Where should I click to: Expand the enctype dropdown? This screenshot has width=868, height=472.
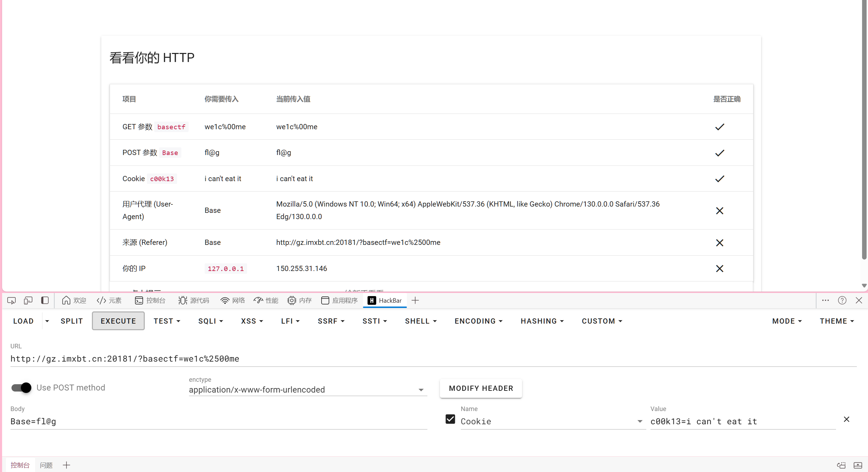coord(421,390)
